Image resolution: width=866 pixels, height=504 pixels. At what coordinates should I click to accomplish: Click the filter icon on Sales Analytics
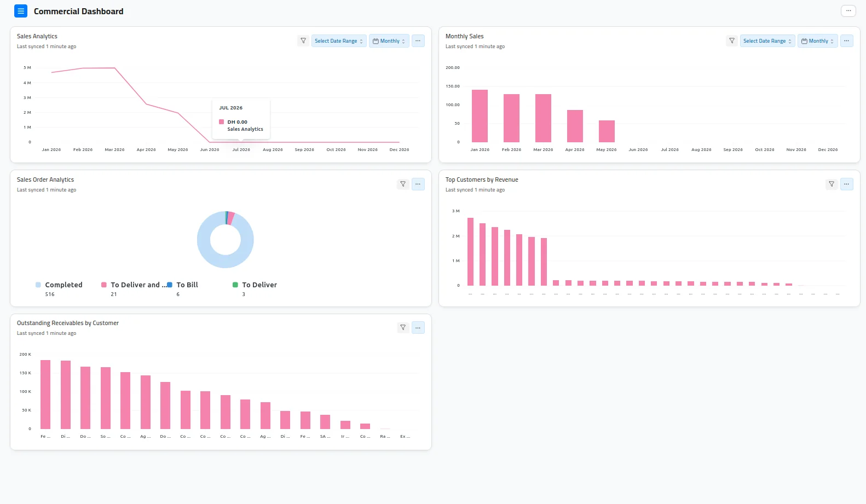[x=303, y=41]
